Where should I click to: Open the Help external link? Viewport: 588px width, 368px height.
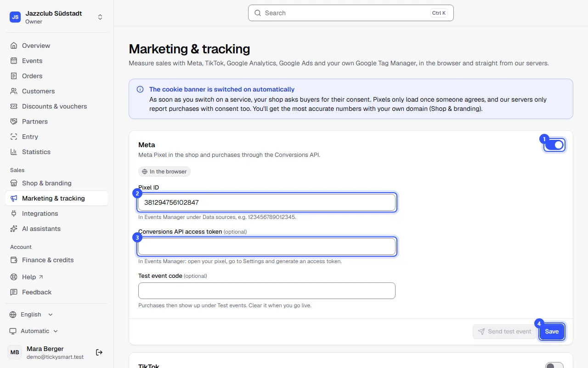[57, 277]
